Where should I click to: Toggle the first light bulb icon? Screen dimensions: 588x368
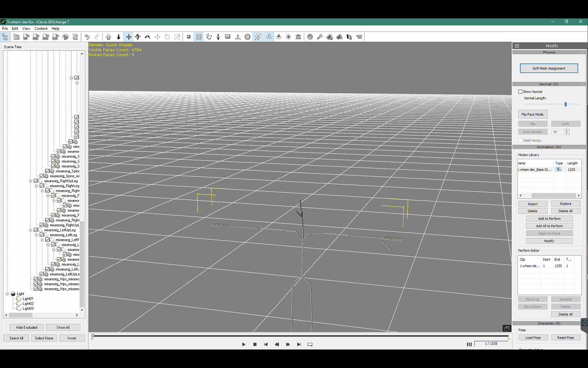[x=269, y=37]
